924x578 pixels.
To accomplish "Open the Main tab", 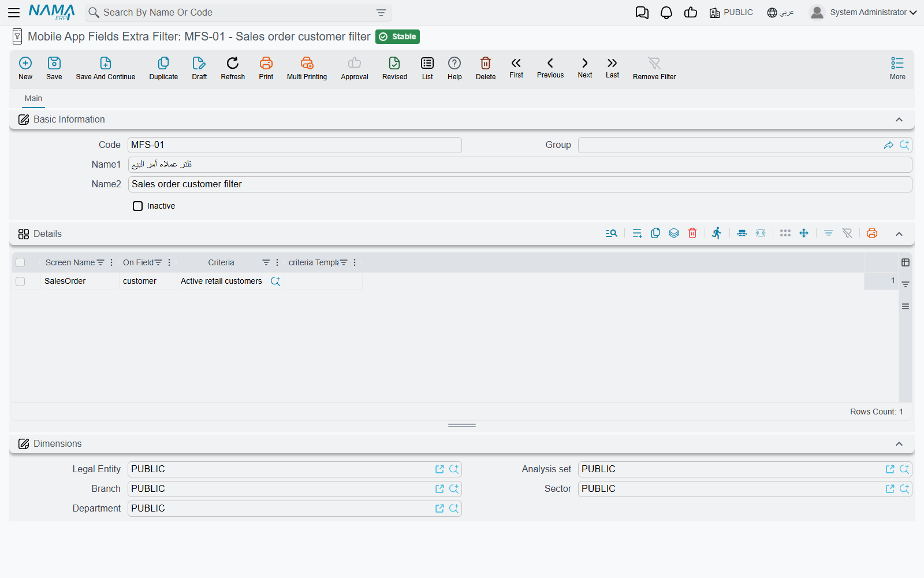I will [x=33, y=98].
